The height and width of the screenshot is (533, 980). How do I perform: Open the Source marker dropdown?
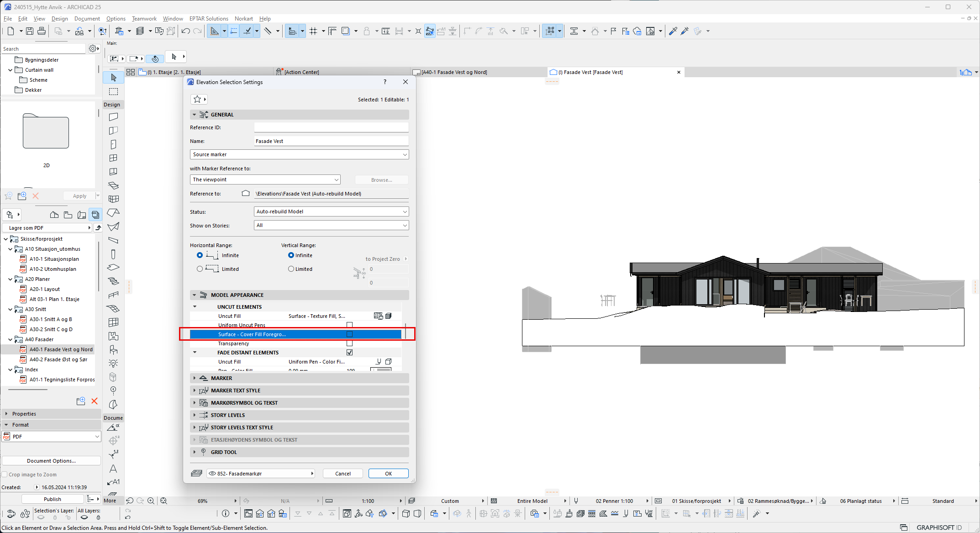coord(299,154)
